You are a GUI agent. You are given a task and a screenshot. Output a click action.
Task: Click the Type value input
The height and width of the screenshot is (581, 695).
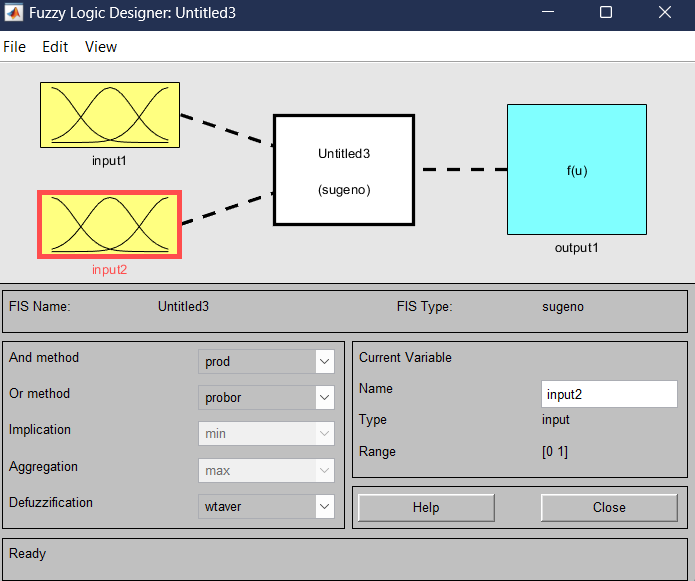pyautogui.click(x=555, y=420)
